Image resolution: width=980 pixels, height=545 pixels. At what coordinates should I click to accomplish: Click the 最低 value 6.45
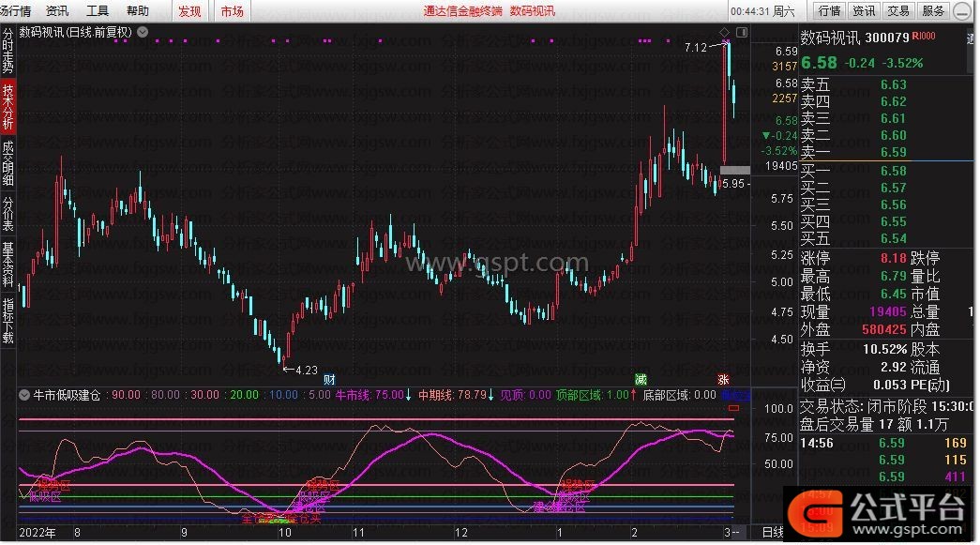tap(893, 293)
